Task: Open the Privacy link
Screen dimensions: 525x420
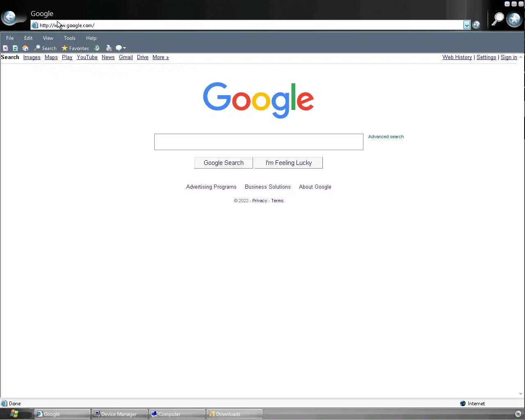Action: point(260,201)
